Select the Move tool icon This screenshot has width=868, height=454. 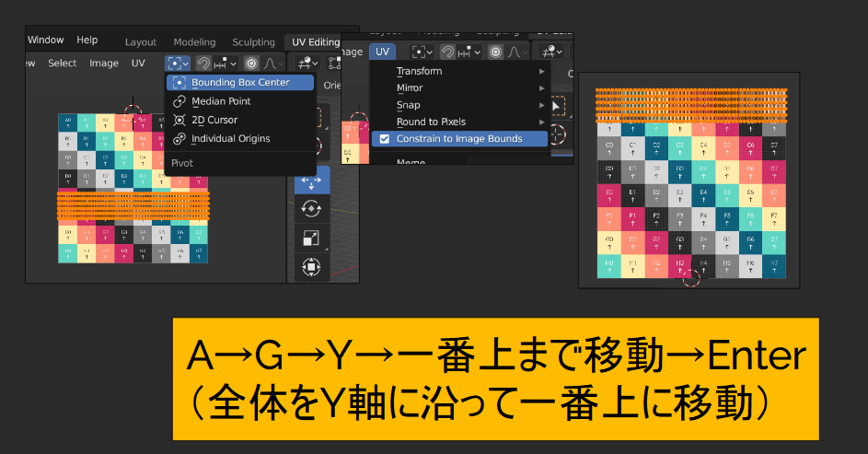coord(312,180)
